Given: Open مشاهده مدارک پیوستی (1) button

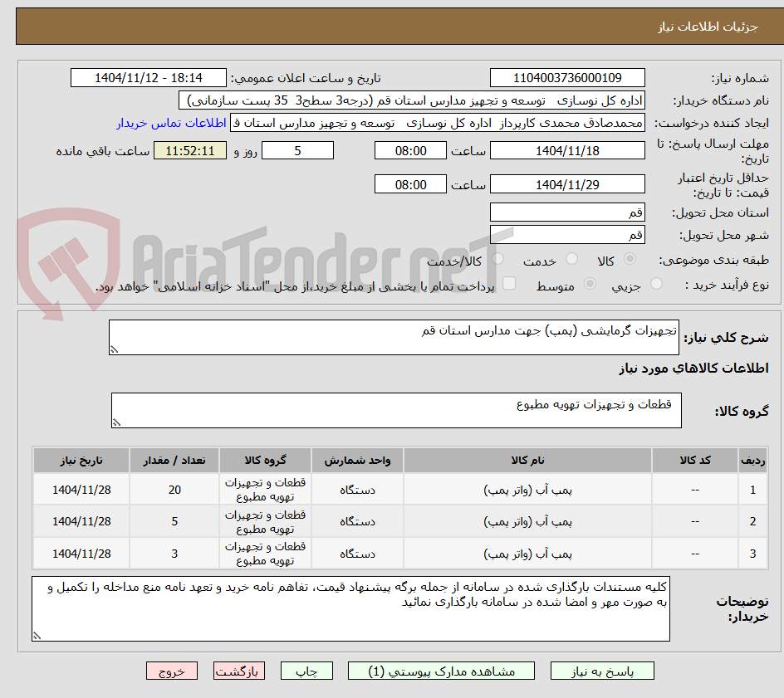Looking at the screenshot, I should coord(441,671).
